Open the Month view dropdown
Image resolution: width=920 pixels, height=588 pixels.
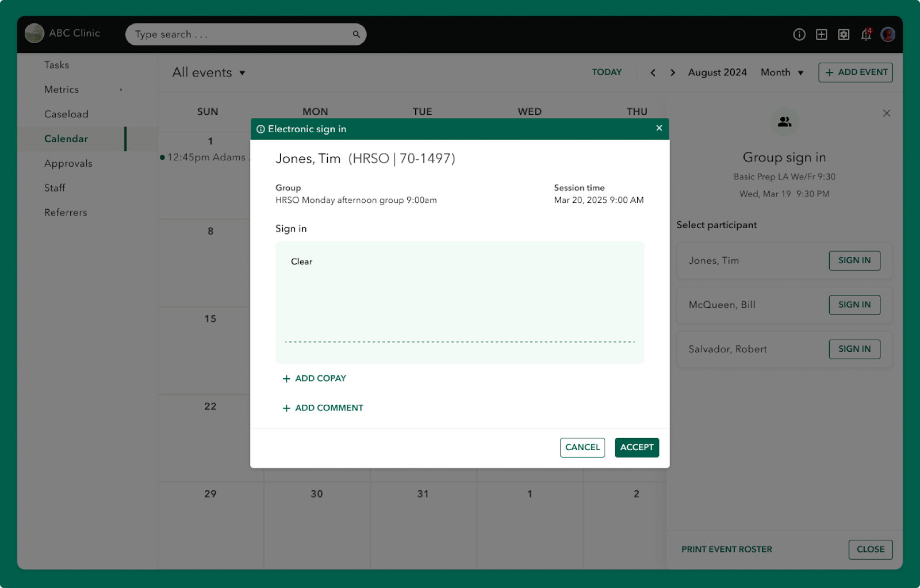(x=781, y=72)
